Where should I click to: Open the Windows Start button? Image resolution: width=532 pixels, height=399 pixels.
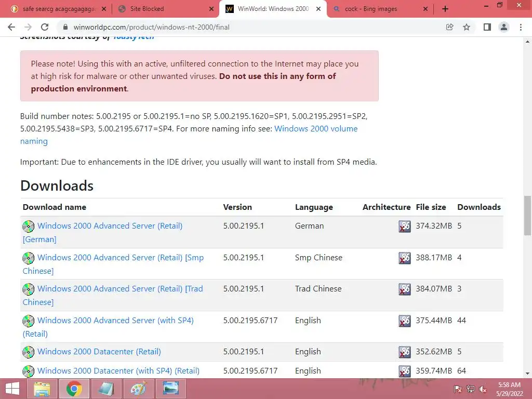click(x=12, y=389)
